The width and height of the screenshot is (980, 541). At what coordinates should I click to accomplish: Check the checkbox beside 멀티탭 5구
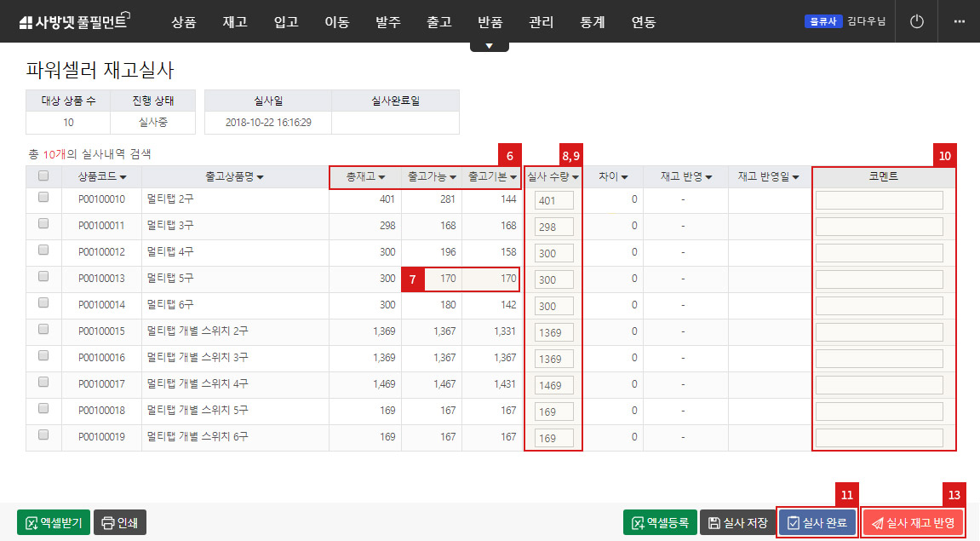43,279
